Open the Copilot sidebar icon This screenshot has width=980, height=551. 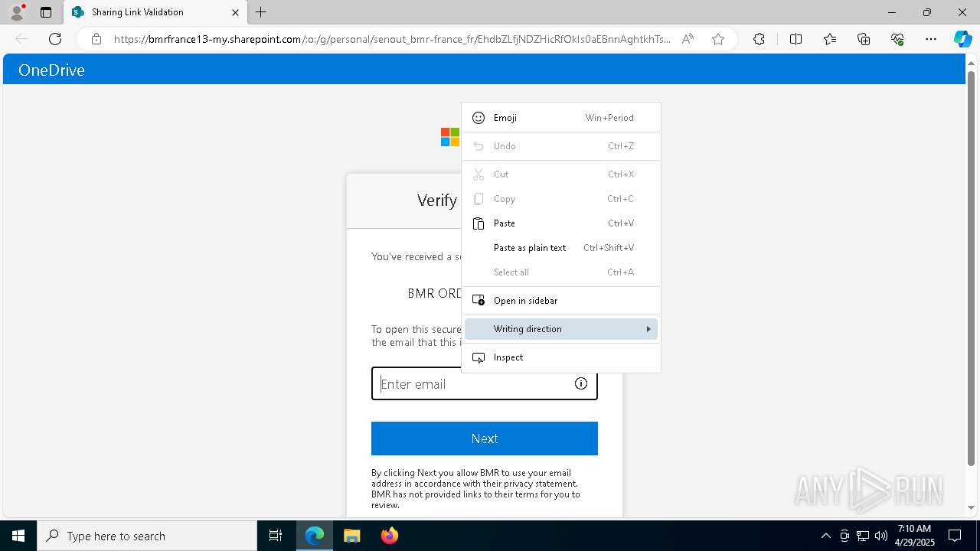click(962, 39)
